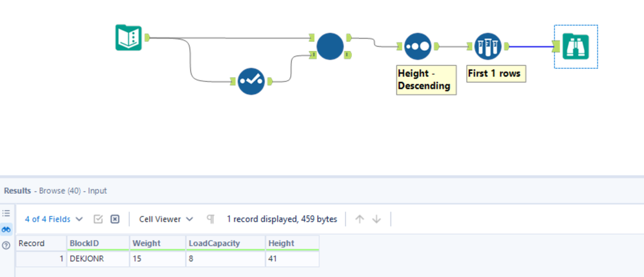Click the Sort tool input anchor
Viewport: 644px width, 277px height.
pos(399,47)
